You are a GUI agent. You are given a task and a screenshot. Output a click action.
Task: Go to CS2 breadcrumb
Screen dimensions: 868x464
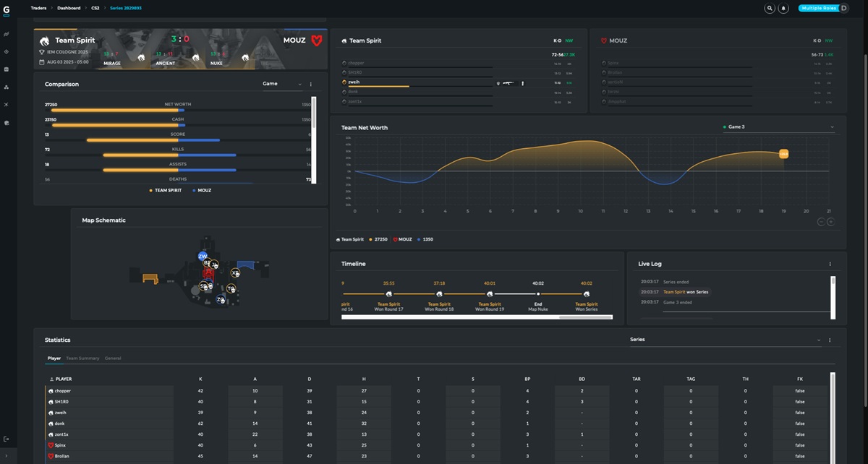[x=95, y=8]
